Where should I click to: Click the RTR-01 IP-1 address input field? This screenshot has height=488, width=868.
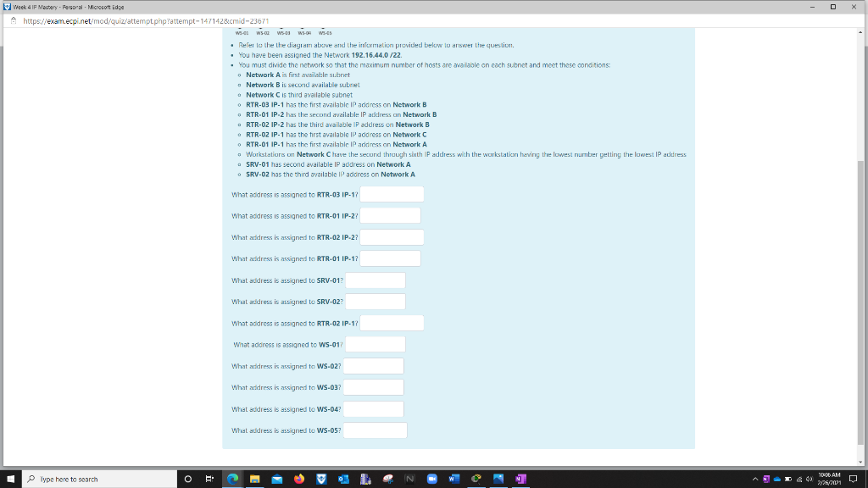[390, 258]
